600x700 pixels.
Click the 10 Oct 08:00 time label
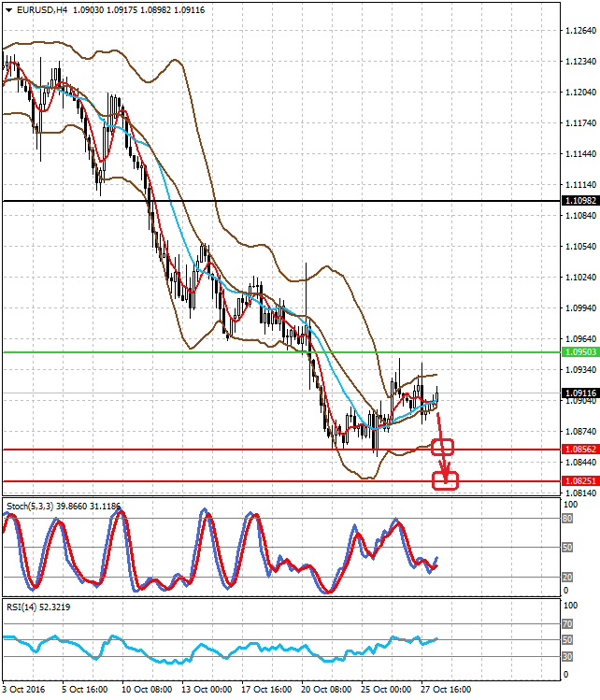click(x=147, y=690)
